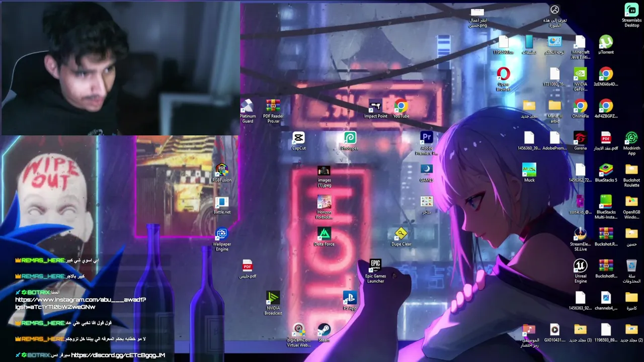Launch Opera Browser from desktop
The height and width of the screenshot is (362, 644).
point(503,79)
